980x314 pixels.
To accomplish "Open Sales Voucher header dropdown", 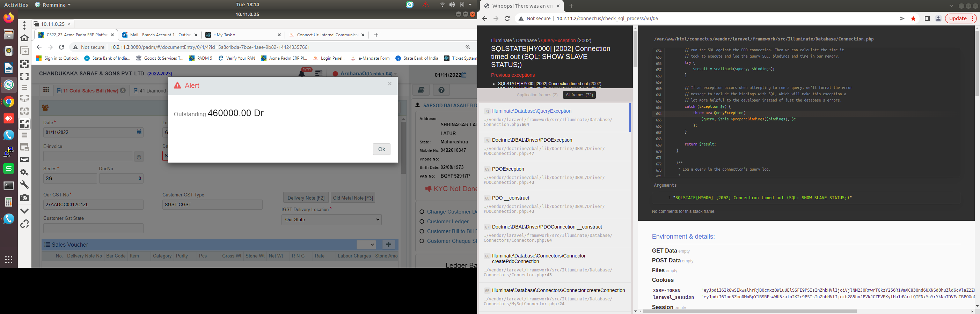I will coord(366,245).
